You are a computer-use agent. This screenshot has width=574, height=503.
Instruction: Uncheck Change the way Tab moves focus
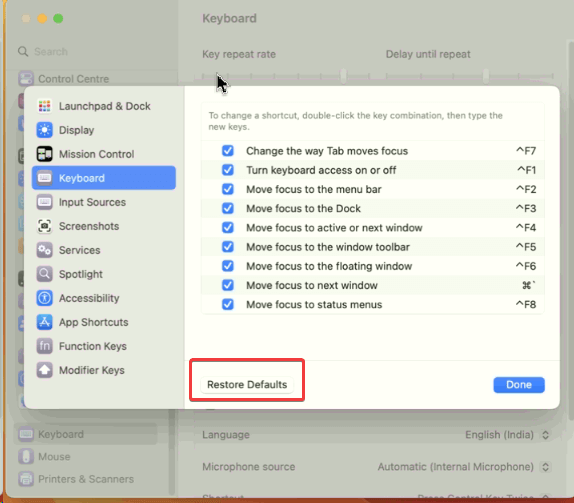228,151
